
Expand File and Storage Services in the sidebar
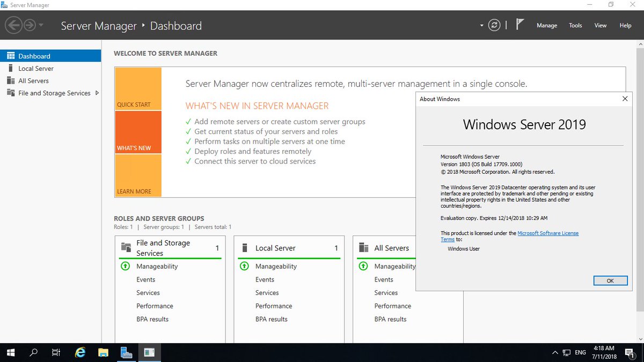click(98, 93)
